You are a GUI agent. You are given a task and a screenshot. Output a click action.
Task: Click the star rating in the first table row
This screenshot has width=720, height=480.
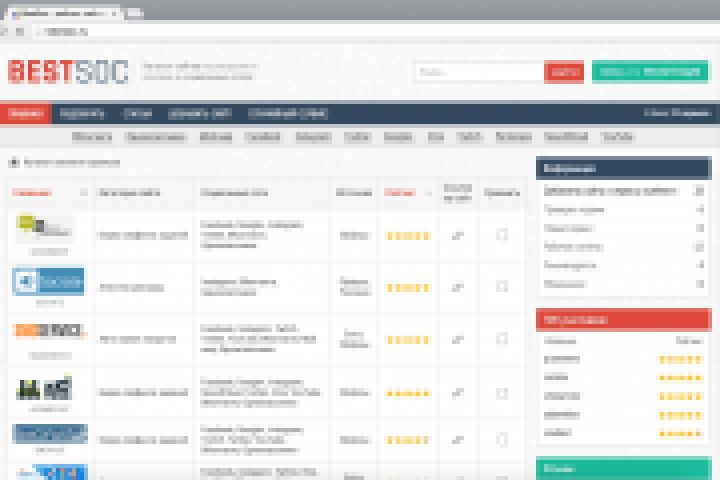tap(408, 236)
